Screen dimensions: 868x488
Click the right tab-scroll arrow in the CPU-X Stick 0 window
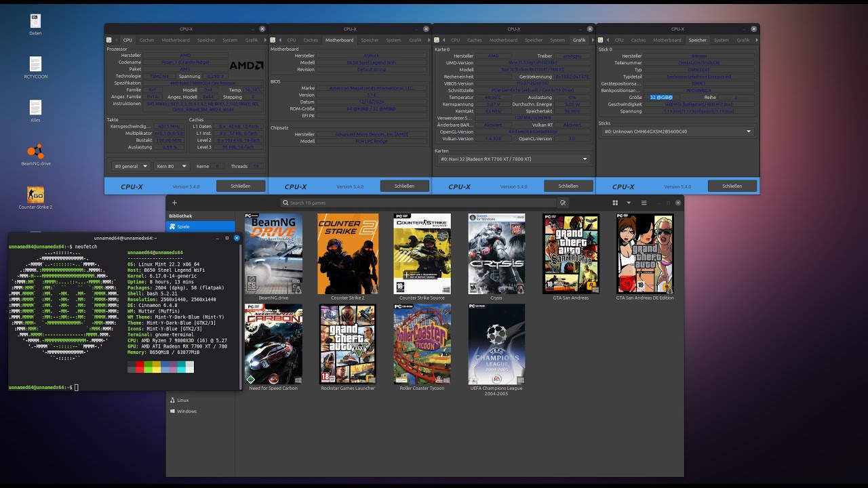click(755, 40)
